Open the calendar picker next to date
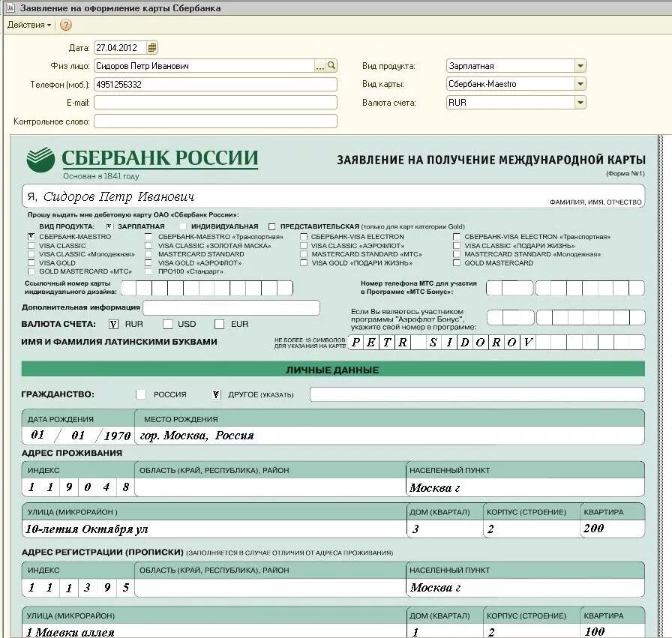This screenshot has width=672, height=638. (x=152, y=47)
